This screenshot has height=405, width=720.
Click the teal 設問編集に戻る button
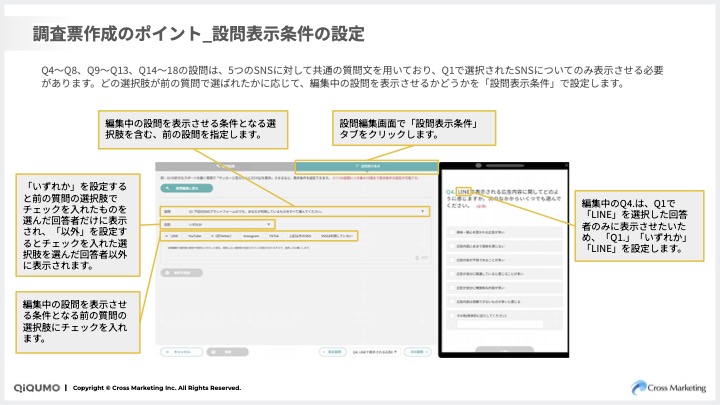click(x=186, y=188)
